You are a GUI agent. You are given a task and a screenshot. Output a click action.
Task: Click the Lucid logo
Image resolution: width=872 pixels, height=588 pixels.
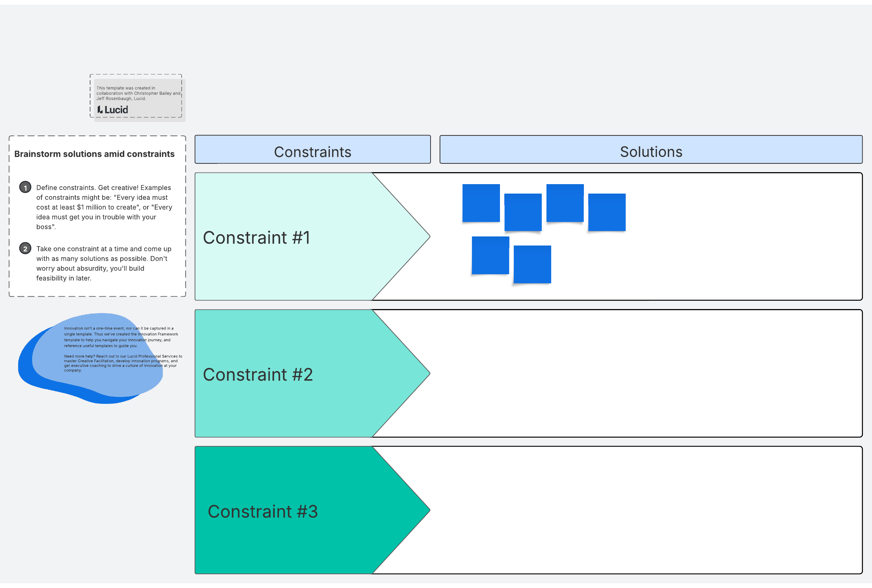[113, 109]
